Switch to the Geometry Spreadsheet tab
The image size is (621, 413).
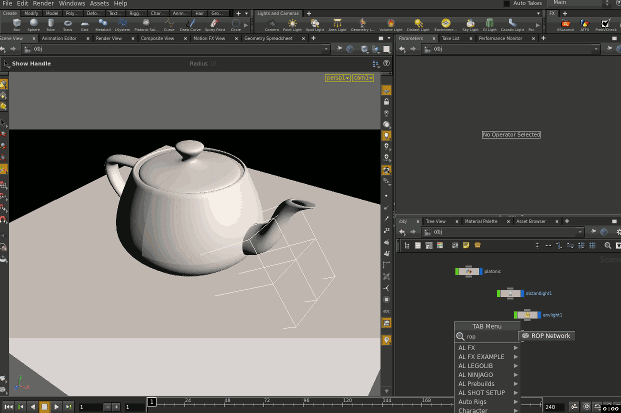(269, 38)
